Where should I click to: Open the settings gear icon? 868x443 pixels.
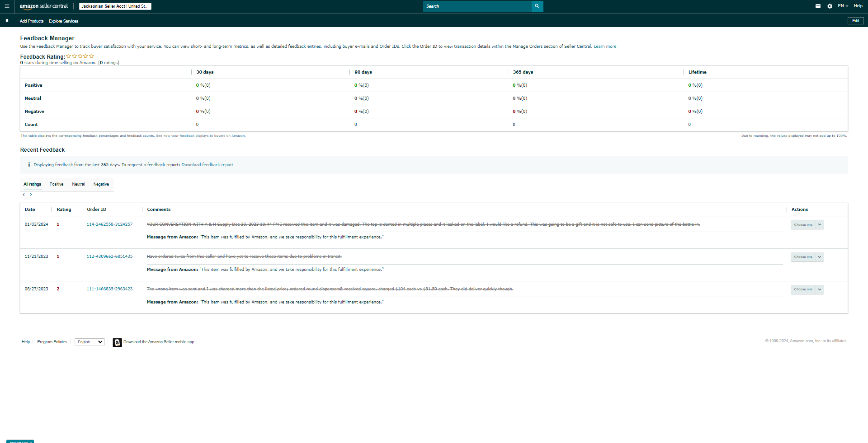point(830,6)
